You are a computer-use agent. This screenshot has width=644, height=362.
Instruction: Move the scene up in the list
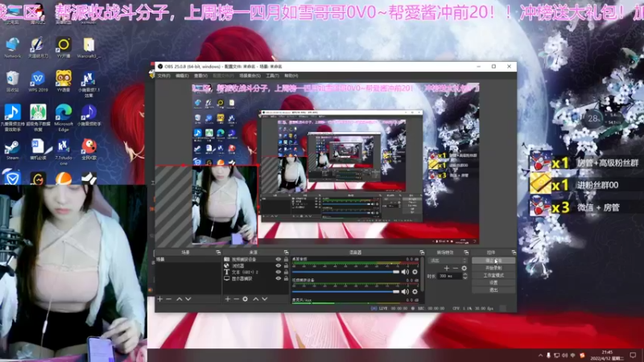click(179, 299)
